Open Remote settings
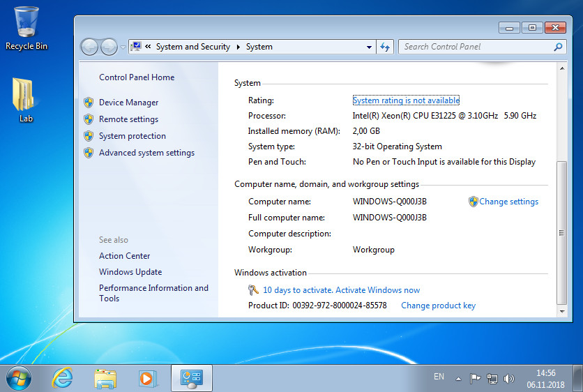The image size is (583, 392). click(x=128, y=119)
